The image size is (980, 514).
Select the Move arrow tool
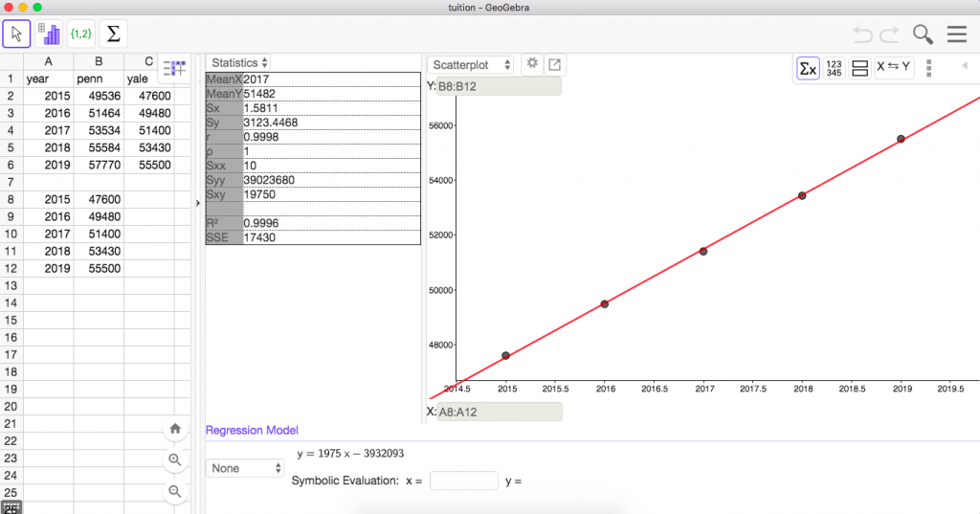tap(16, 34)
